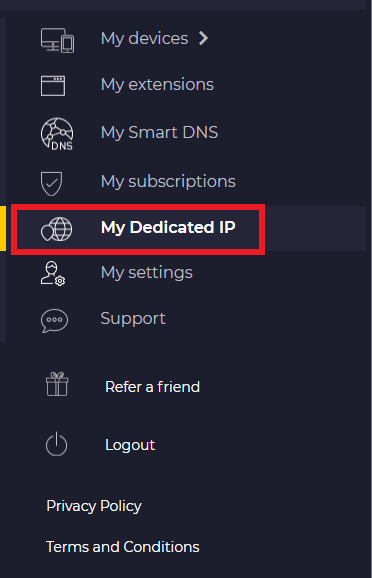Viewport: 372px width, 578px height.
Task: Open My extensions section
Action: [x=157, y=84]
